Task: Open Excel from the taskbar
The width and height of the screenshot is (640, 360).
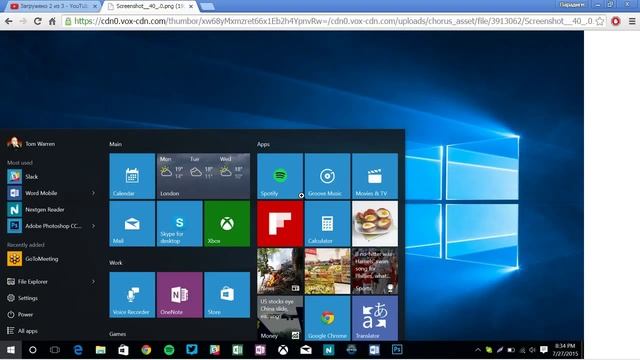Action: pos(237,350)
